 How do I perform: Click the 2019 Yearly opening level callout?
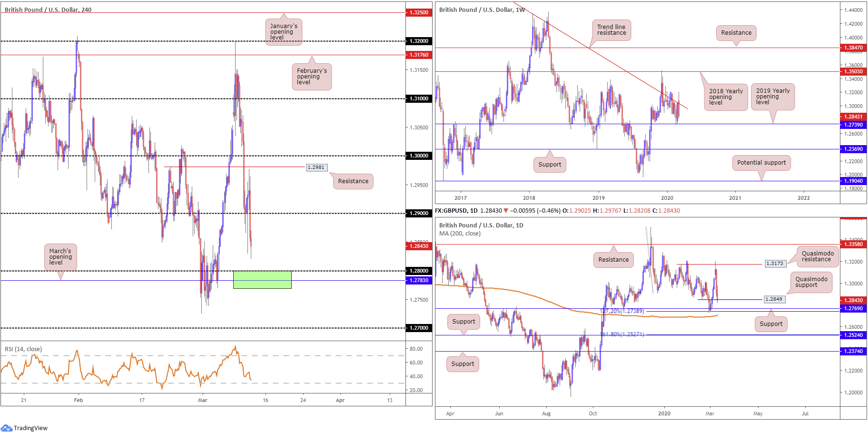[x=773, y=97]
